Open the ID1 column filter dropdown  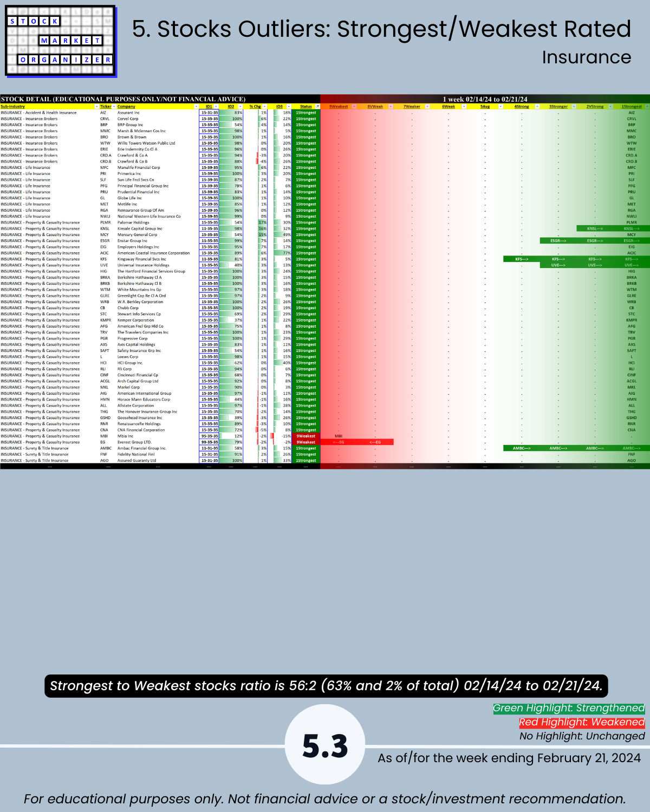[216, 107]
